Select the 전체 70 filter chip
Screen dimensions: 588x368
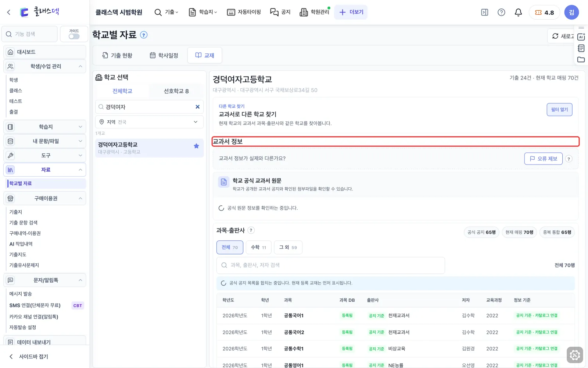pos(230,247)
